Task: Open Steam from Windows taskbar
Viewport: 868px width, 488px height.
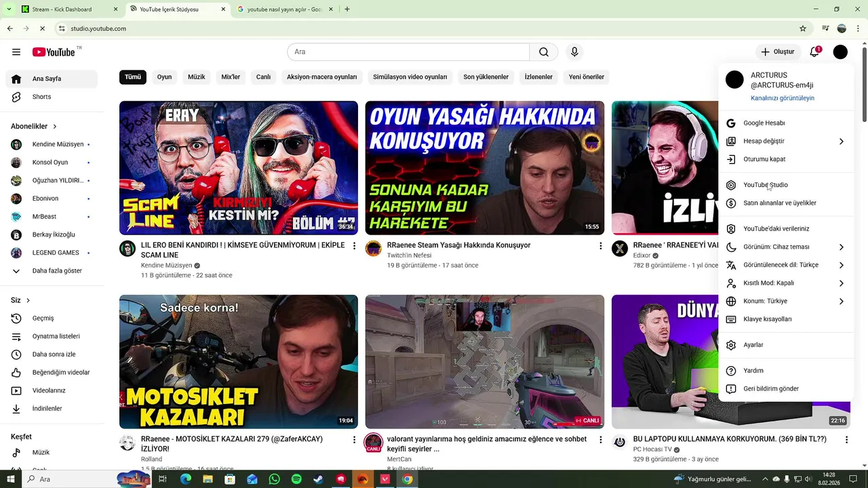Action: point(318,479)
